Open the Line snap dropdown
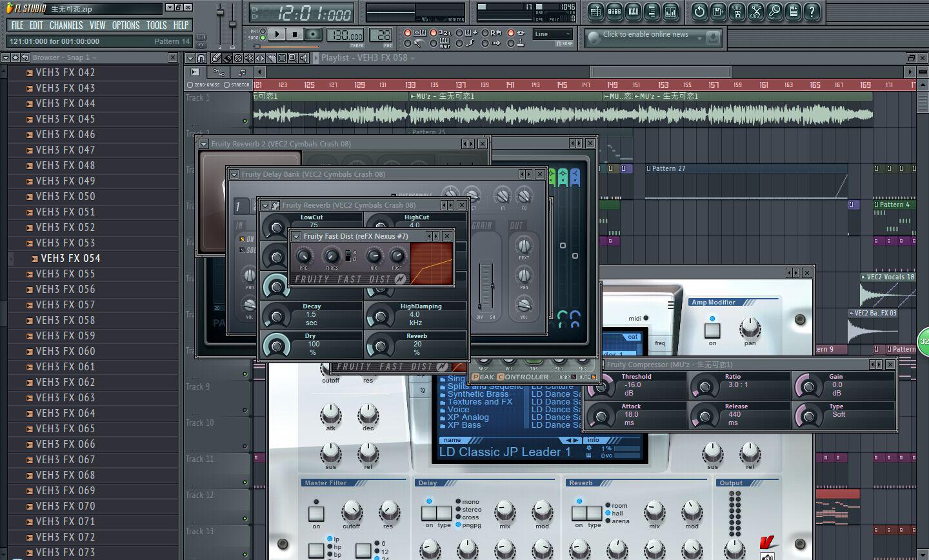The image size is (929, 560). click(554, 34)
